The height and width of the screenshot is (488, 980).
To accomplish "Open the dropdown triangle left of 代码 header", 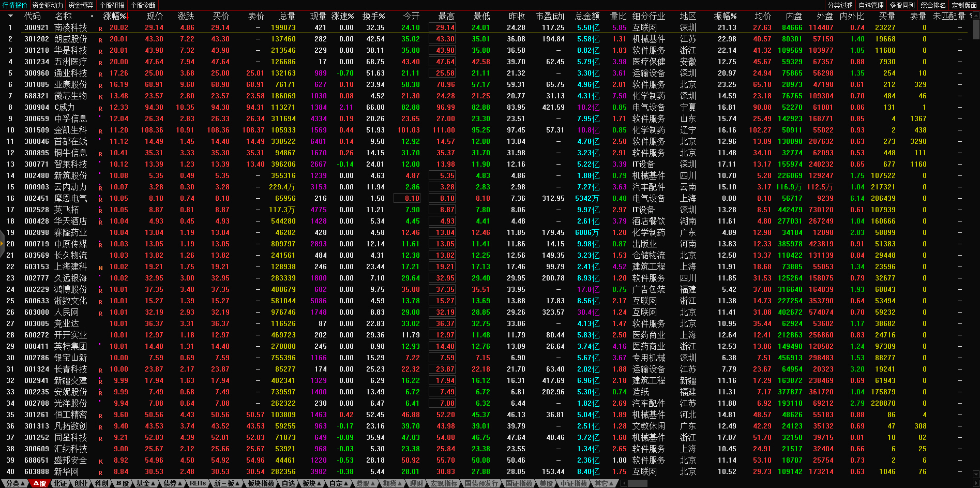I will pos(10,16).
